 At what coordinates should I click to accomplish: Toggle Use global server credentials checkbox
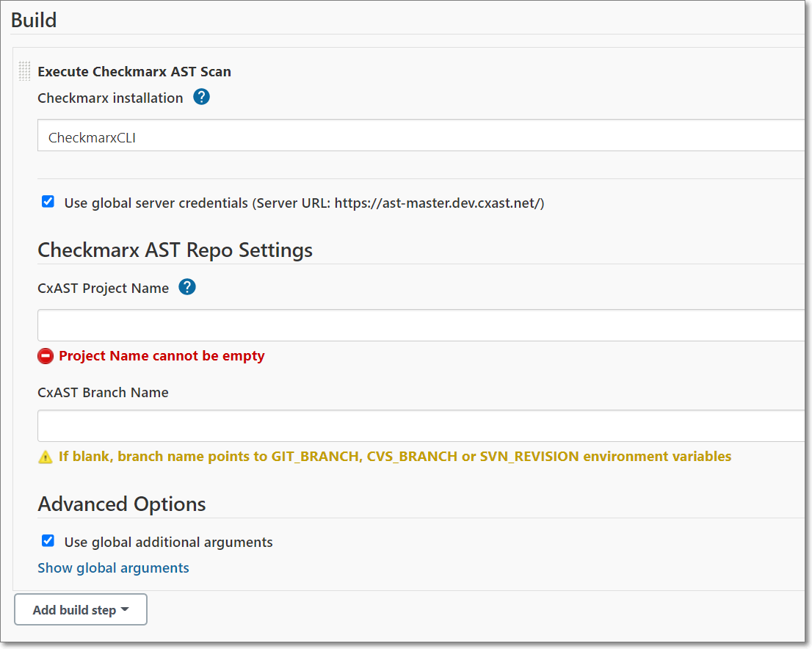click(48, 201)
